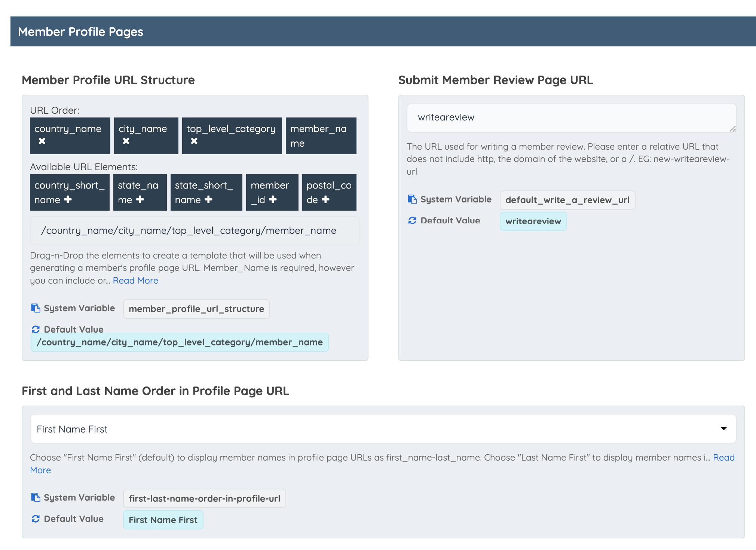Click copy icon beside default_write_a_review_url variable
The width and height of the screenshot is (756, 550).
[412, 199]
